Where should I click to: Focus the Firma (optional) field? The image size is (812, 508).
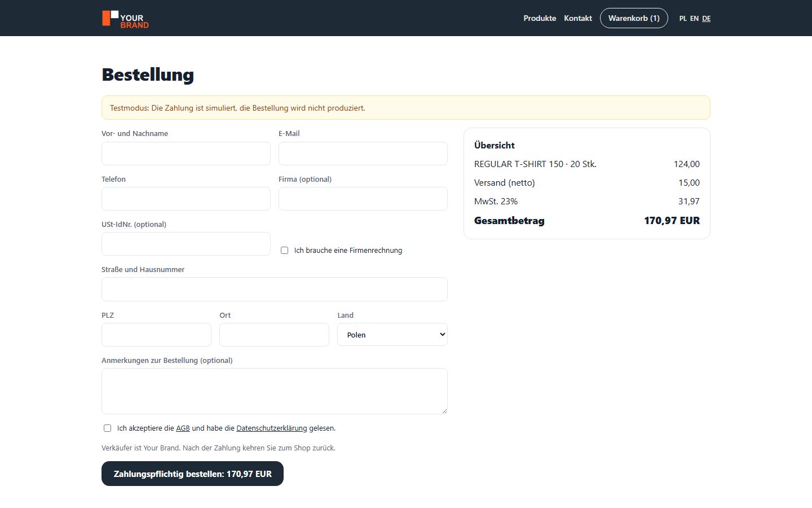tap(363, 199)
